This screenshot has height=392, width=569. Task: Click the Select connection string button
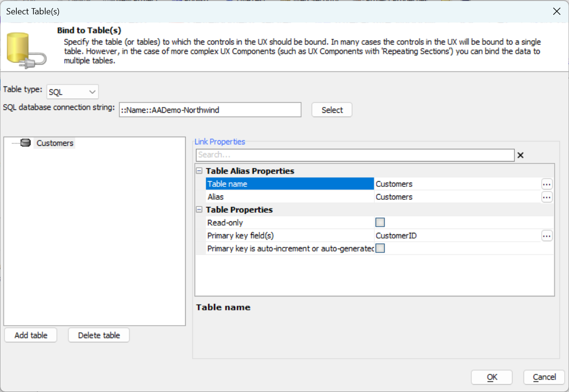click(332, 110)
